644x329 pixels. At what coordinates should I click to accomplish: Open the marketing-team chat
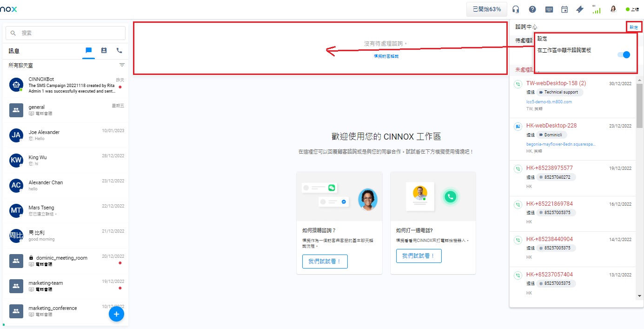pos(66,286)
